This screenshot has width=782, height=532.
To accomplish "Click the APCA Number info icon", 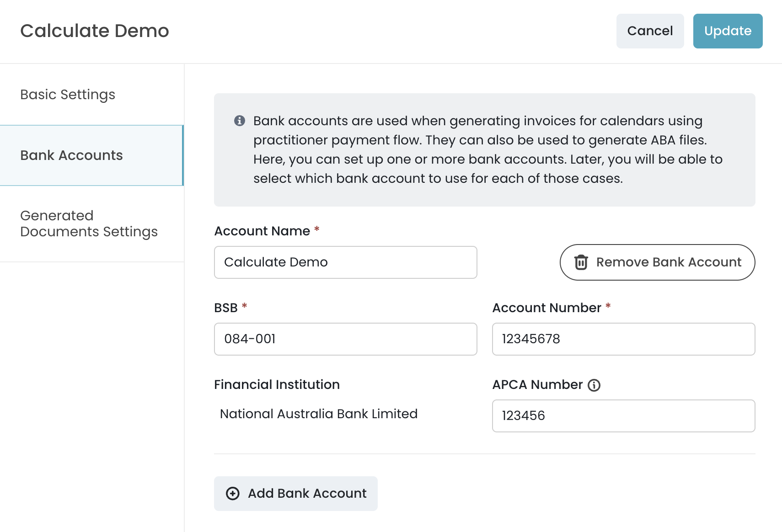I will (594, 385).
